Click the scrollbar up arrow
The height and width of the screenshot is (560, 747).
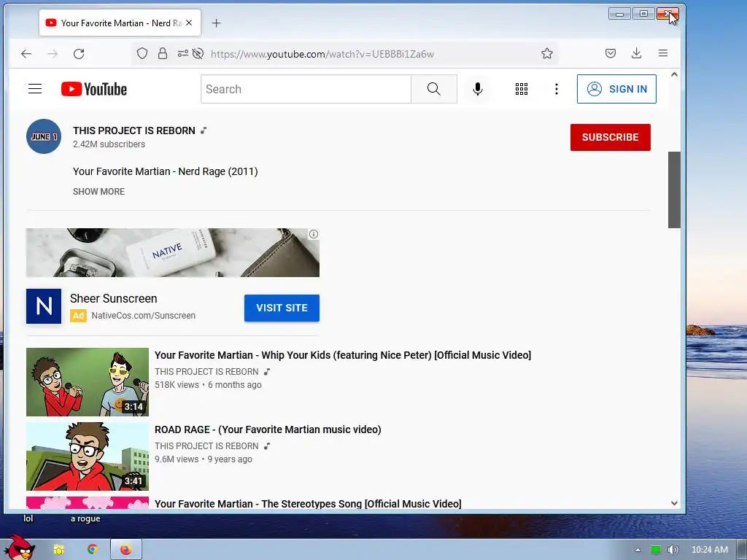pos(674,74)
